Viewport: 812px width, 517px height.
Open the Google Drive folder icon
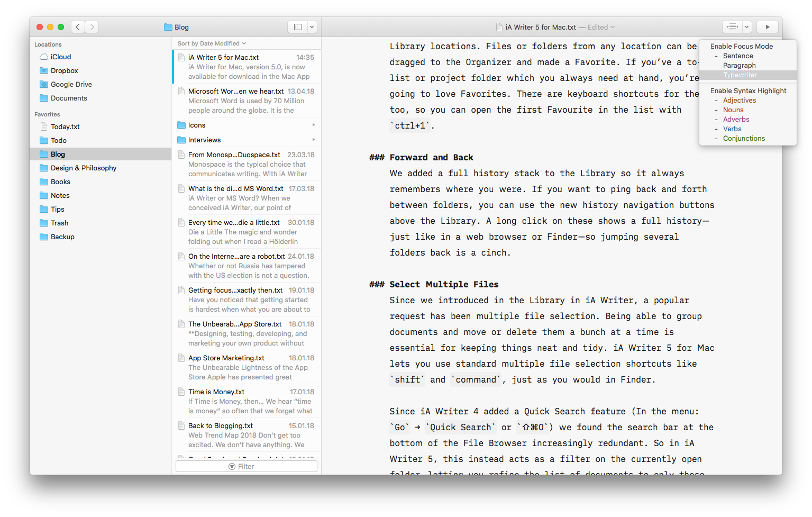44,84
